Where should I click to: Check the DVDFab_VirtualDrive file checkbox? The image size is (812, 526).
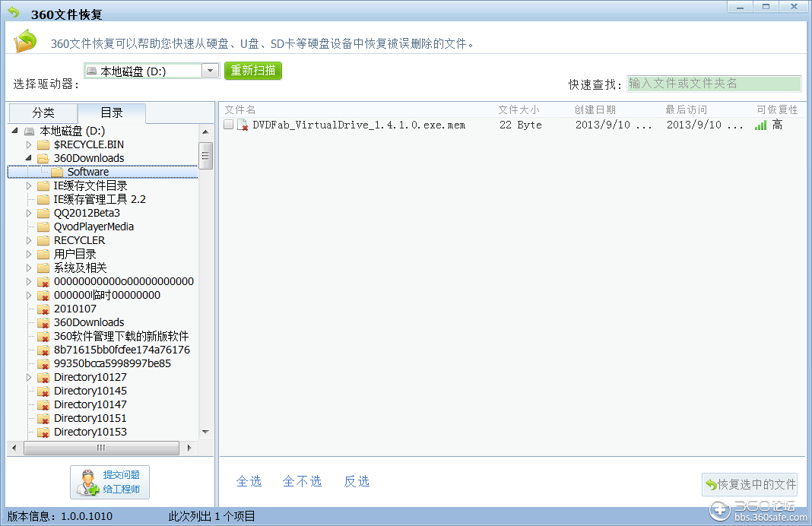tap(228, 124)
